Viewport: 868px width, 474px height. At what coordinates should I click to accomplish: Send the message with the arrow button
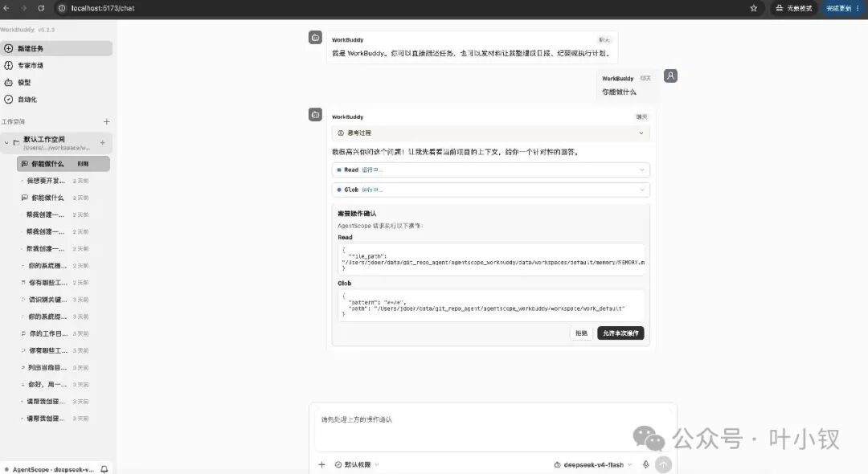(663, 464)
